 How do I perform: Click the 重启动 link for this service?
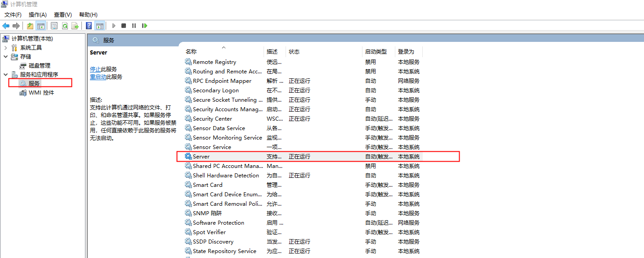tap(98, 77)
